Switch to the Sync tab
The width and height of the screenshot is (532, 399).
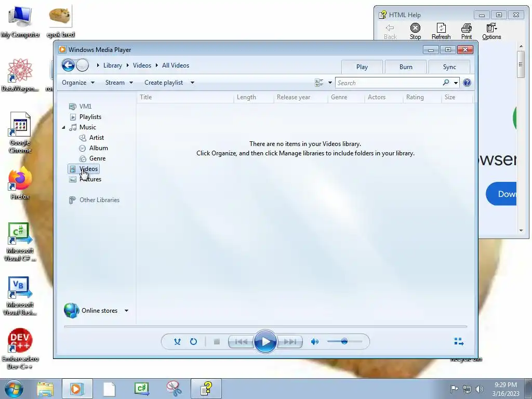[449, 67]
